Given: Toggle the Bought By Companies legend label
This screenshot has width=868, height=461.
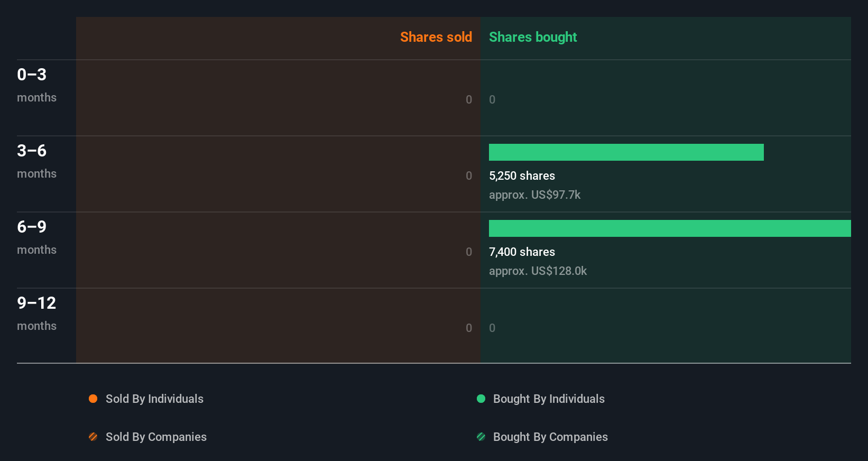Looking at the screenshot, I should click(550, 437).
